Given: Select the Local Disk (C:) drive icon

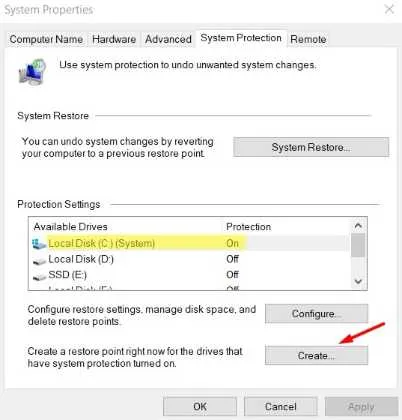Looking at the screenshot, I should (x=39, y=244).
